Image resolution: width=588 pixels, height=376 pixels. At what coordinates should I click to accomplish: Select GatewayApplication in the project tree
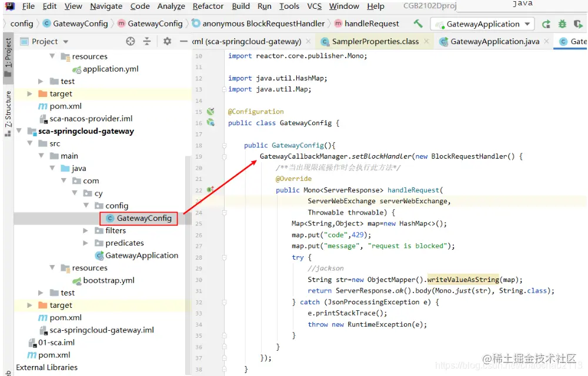point(141,256)
